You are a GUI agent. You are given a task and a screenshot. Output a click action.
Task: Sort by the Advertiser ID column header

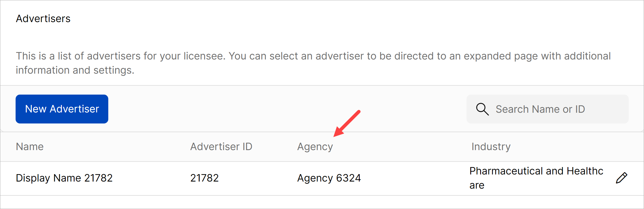click(x=221, y=147)
